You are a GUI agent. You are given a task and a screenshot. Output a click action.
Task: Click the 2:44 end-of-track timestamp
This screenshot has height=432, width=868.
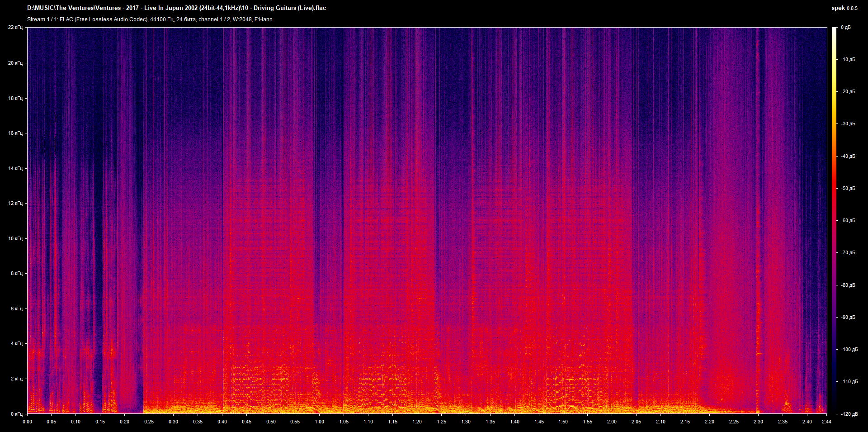[826, 422]
